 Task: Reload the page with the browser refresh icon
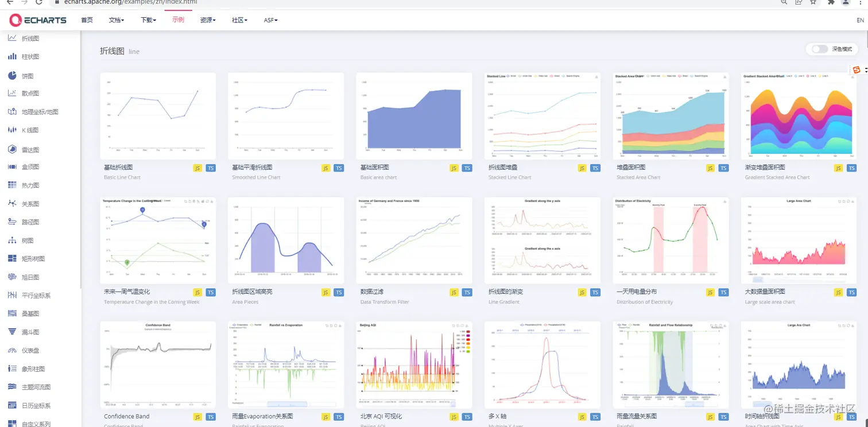pos(39,2)
